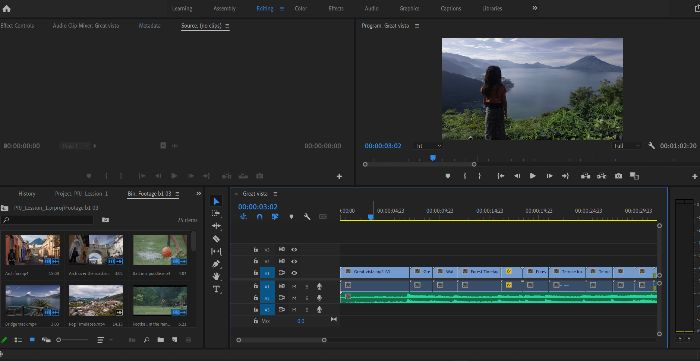The image size is (700, 361).
Task: Click the Extract button in Program Monitor
Action: [601, 176]
